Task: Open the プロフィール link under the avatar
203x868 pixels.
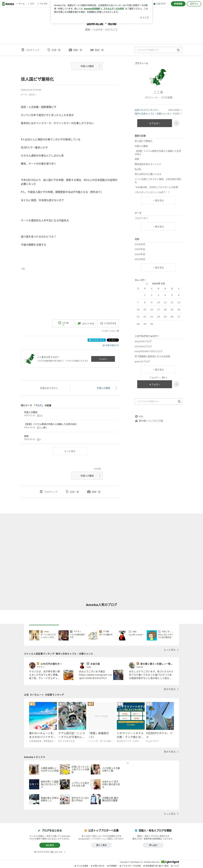Action: [151, 97]
